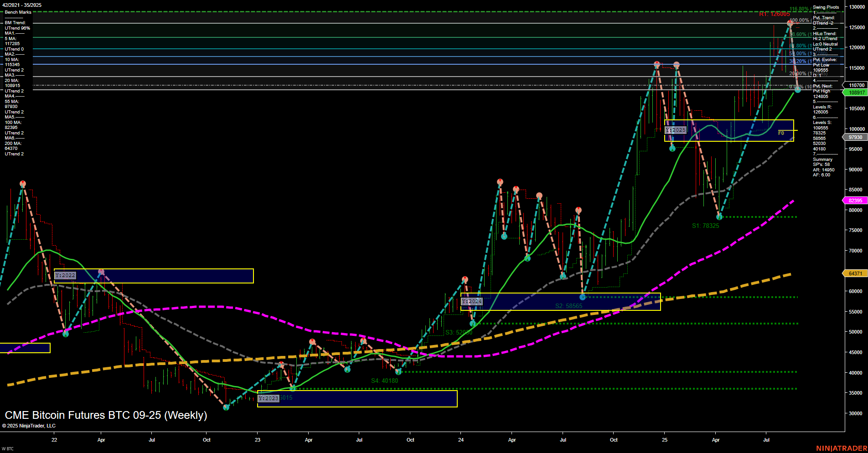Click the swing low marker near S1 78325

(720, 217)
